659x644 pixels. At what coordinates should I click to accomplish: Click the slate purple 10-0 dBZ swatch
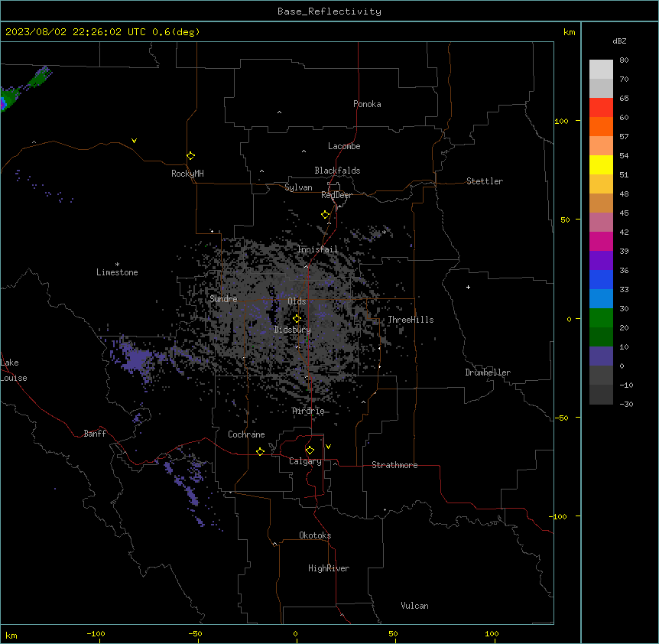click(x=601, y=356)
